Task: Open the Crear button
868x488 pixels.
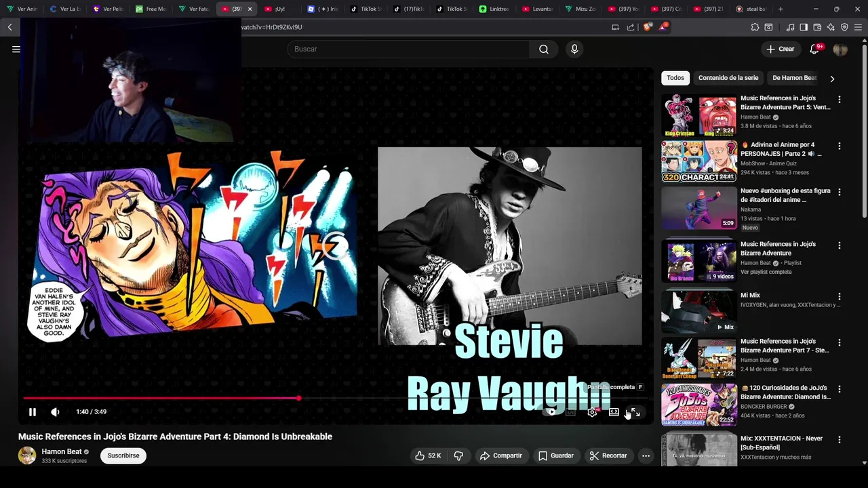Action: [x=781, y=49]
